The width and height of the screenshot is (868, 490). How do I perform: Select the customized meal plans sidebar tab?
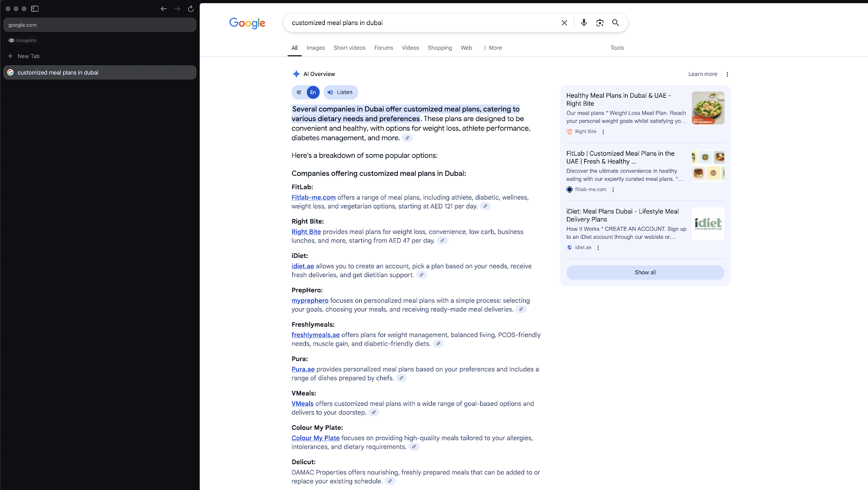point(100,72)
